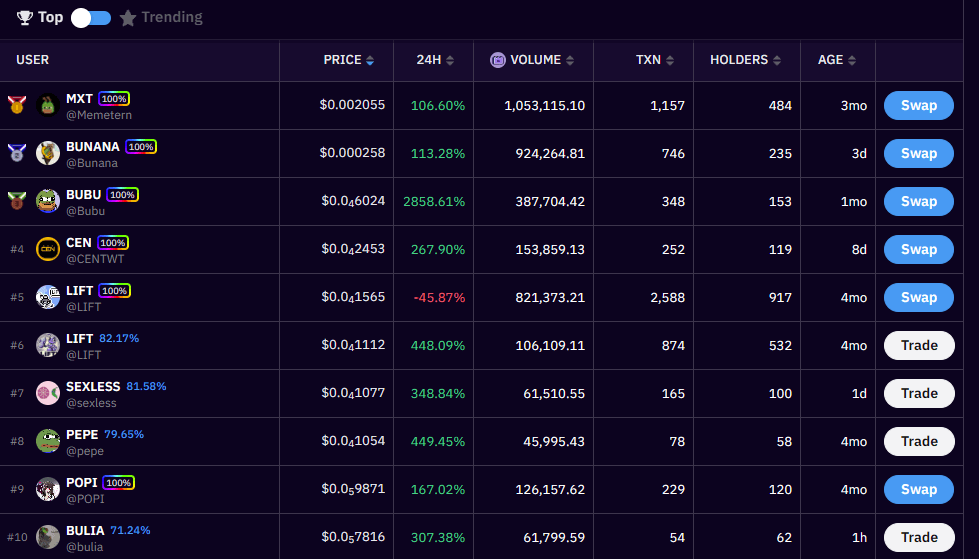Click the PEPE frog avatar icon
This screenshot has height=559, width=979.
coord(48,441)
